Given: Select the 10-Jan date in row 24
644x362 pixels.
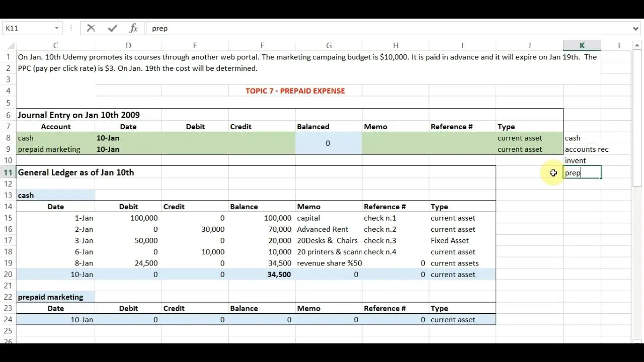Looking at the screenshot, I should (x=55, y=320).
